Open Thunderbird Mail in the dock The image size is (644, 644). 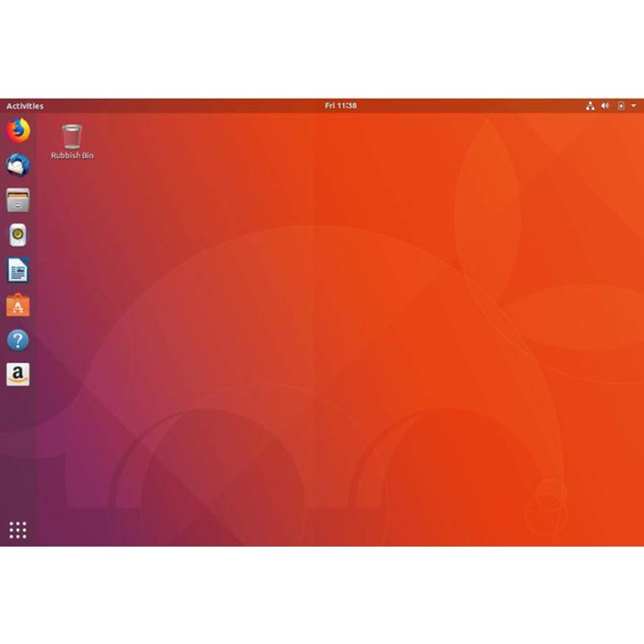(18, 165)
